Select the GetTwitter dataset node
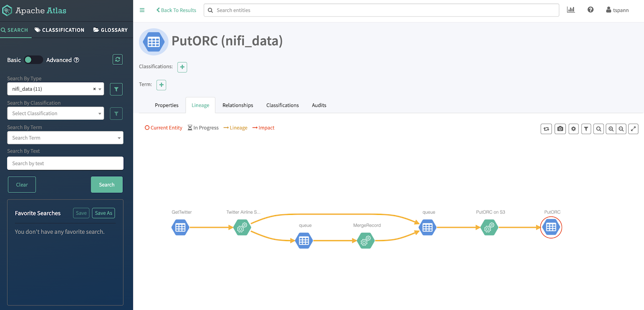644x310 pixels. 180,227
